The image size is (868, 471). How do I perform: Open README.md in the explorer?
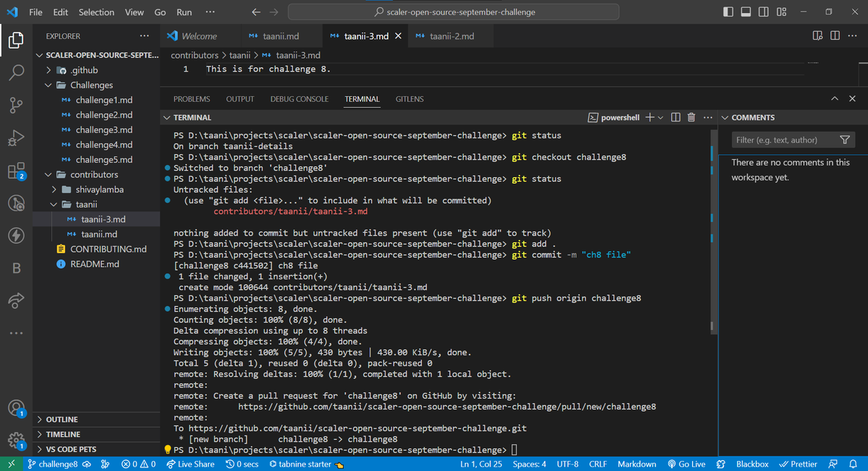pos(95,264)
